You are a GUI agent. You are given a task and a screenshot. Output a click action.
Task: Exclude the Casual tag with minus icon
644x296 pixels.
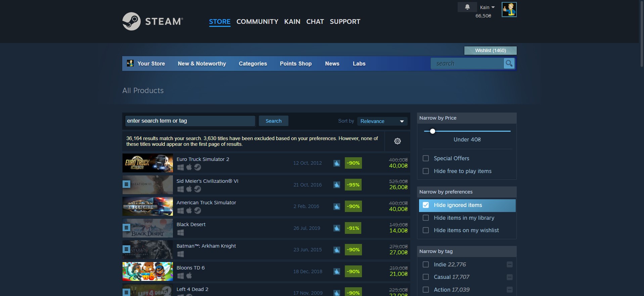[509, 277]
